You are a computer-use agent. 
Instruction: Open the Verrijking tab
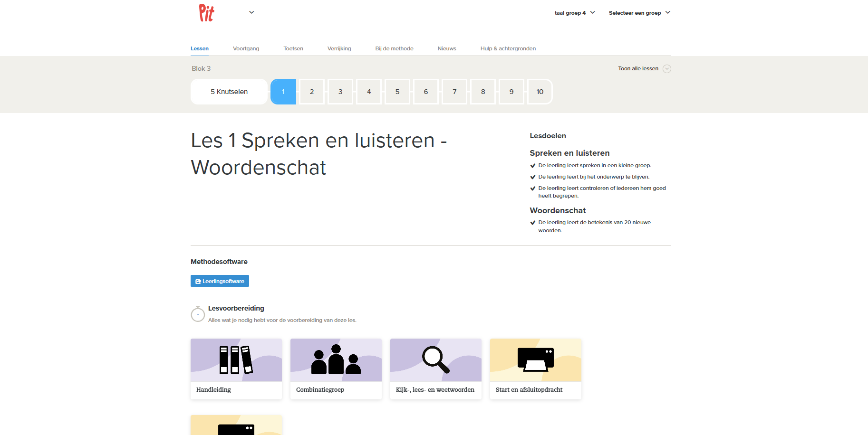click(x=339, y=48)
